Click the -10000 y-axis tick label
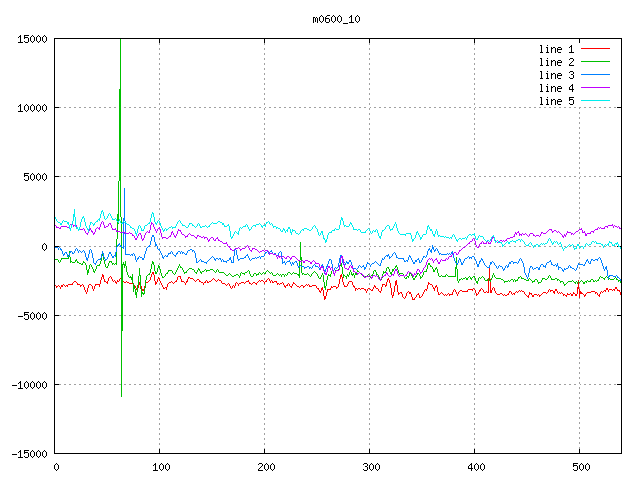Screen dimensions: 640x480 pyautogui.click(x=29, y=385)
